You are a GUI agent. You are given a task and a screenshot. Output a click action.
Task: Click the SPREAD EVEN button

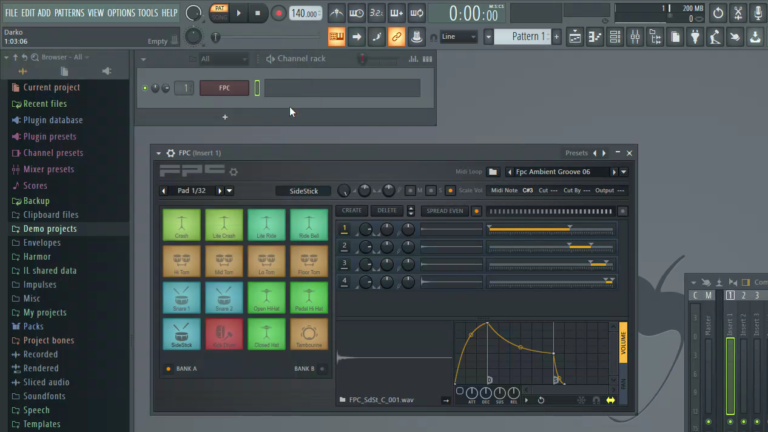(x=444, y=211)
